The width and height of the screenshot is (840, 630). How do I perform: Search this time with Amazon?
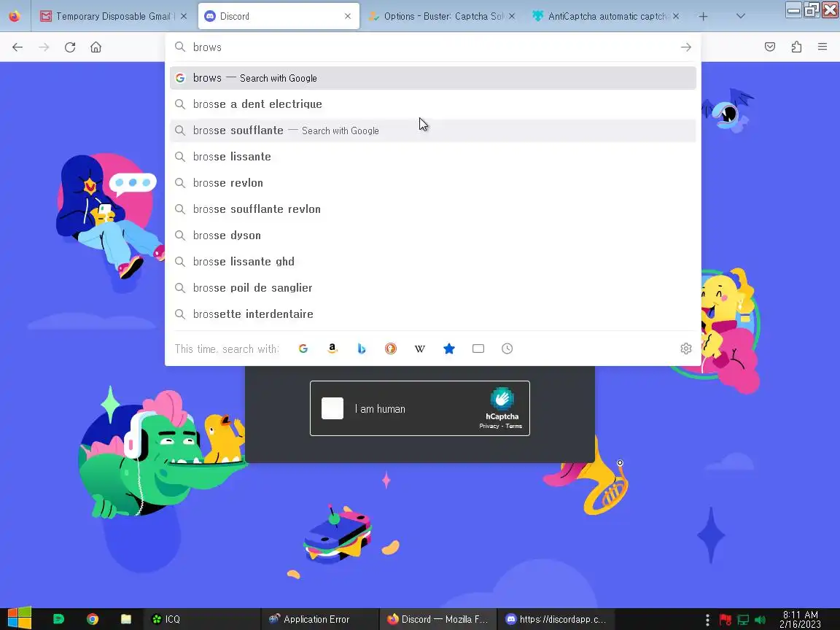click(332, 349)
